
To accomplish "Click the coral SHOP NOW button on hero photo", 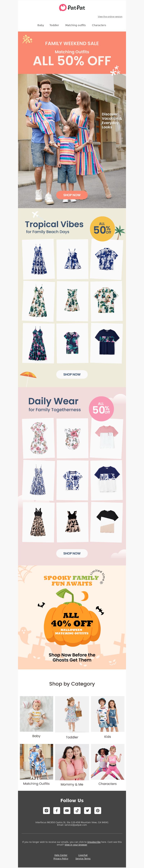I will [72, 195].
